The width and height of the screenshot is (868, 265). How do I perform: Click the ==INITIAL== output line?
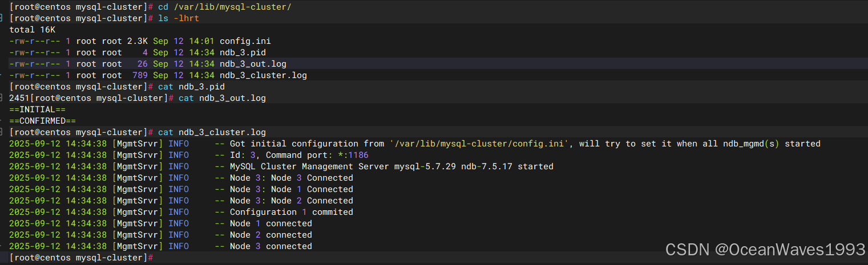pos(33,109)
